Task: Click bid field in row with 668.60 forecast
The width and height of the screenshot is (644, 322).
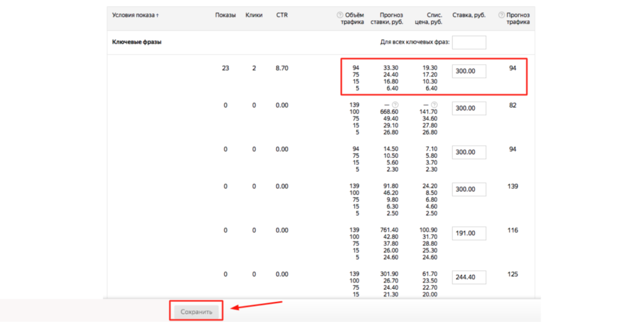Action: tap(469, 108)
